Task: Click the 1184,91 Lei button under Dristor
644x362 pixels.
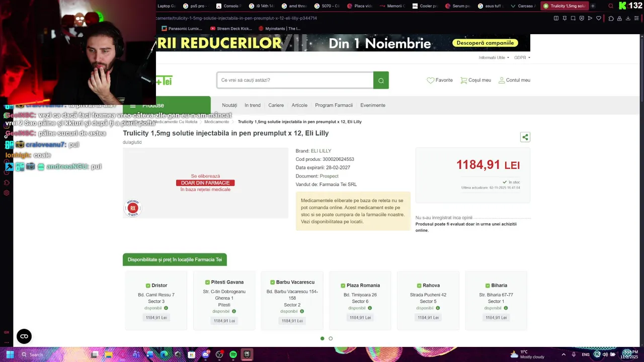Action: click(x=156, y=318)
